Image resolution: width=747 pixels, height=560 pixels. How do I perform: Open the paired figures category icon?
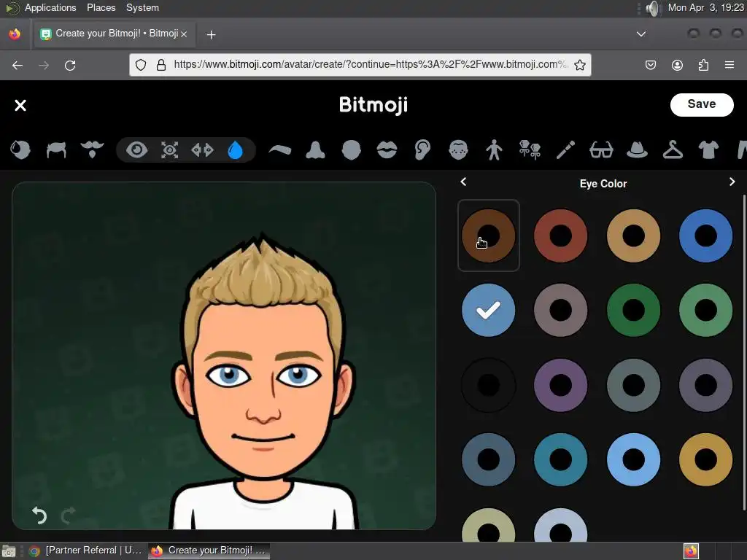tap(530, 150)
